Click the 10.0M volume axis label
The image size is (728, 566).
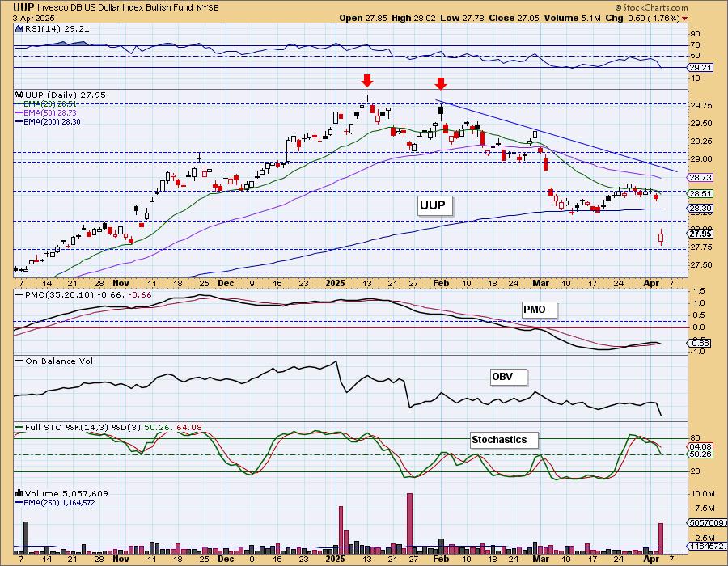click(702, 493)
